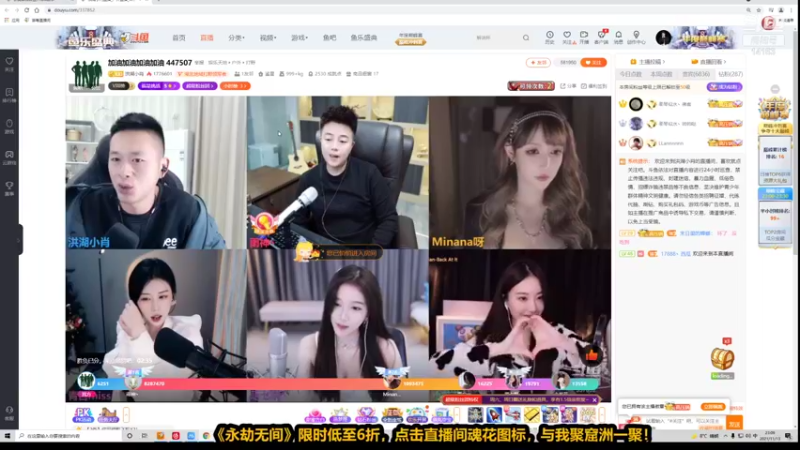This screenshot has height=450, width=800.
Task: Click the browser address bar
Action: pos(393,10)
